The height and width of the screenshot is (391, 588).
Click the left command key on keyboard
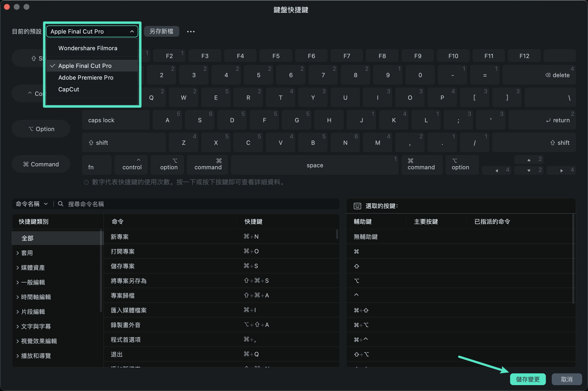(208, 165)
